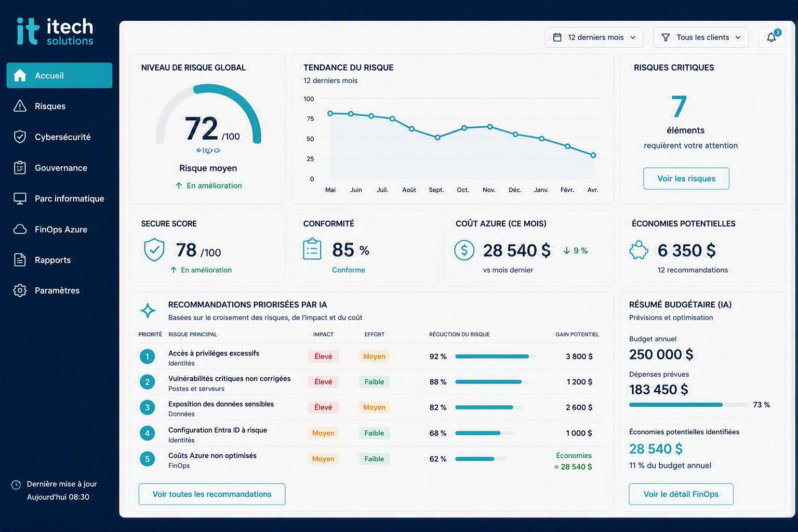Click the 7 critical risks count
The image size is (798, 532).
[x=679, y=107]
